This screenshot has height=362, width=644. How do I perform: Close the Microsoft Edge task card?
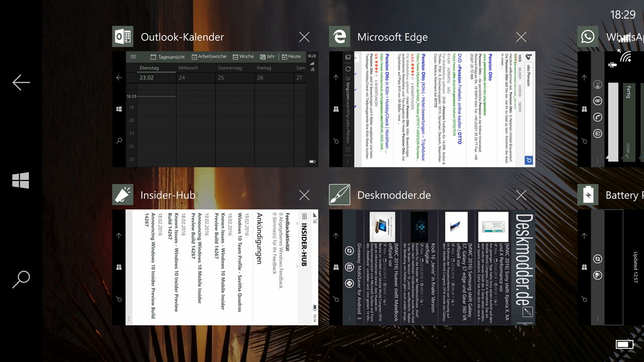point(521,37)
